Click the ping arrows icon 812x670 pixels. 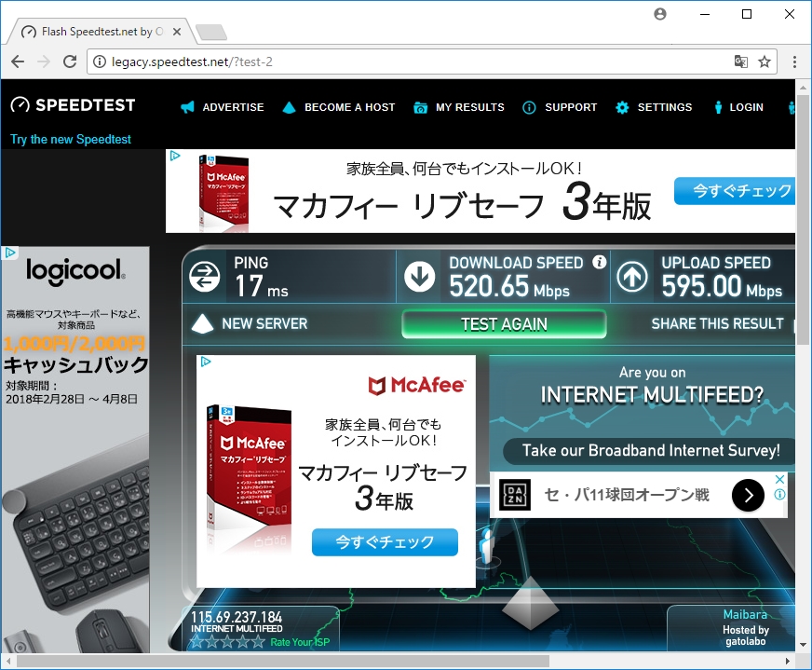tap(205, 277)
